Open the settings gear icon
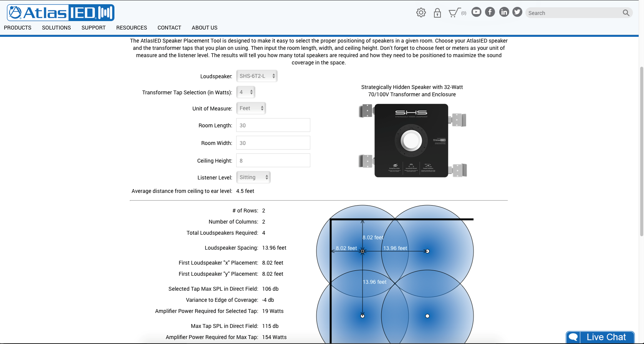This screenshot has height=344, width=644. [x=421, y=13]
